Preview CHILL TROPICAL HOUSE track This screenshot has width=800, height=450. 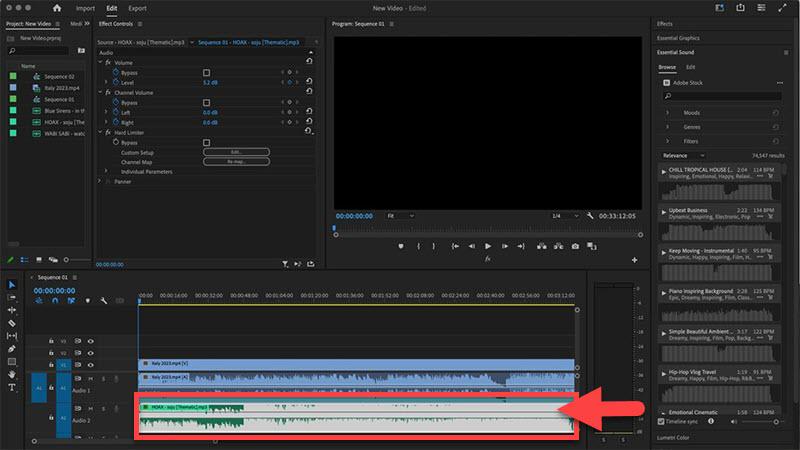click(664, 172)
